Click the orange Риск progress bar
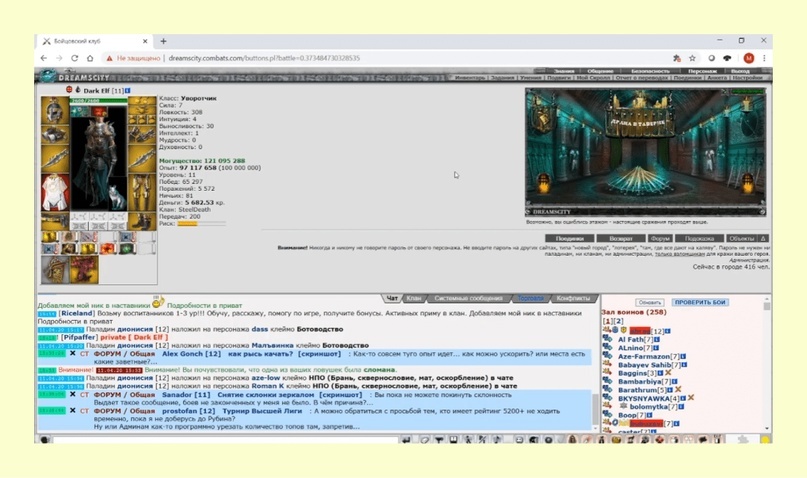 pos(201,224)
